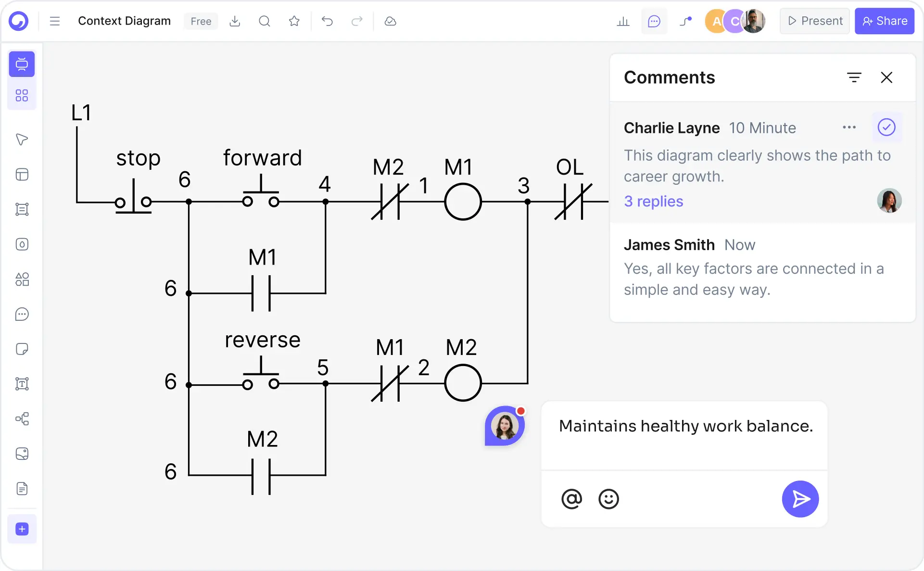924x571 pixels.
Task: Open the sticky note tool
Action: (22, 349)
